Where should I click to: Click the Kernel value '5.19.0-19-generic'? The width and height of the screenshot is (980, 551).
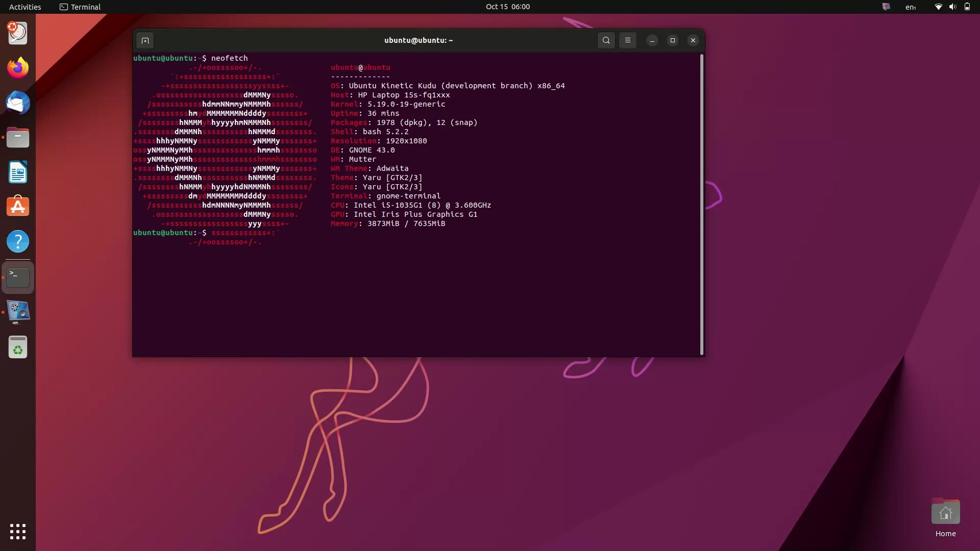[406, 104]
